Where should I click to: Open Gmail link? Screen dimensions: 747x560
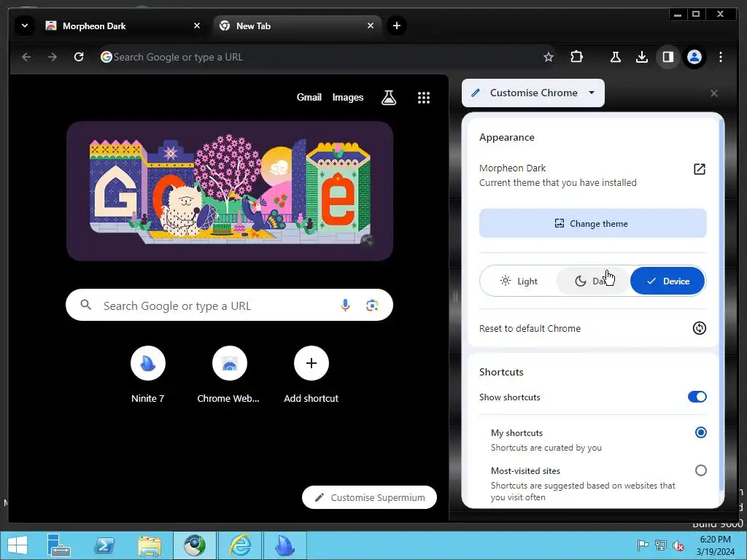coord(309,97)
